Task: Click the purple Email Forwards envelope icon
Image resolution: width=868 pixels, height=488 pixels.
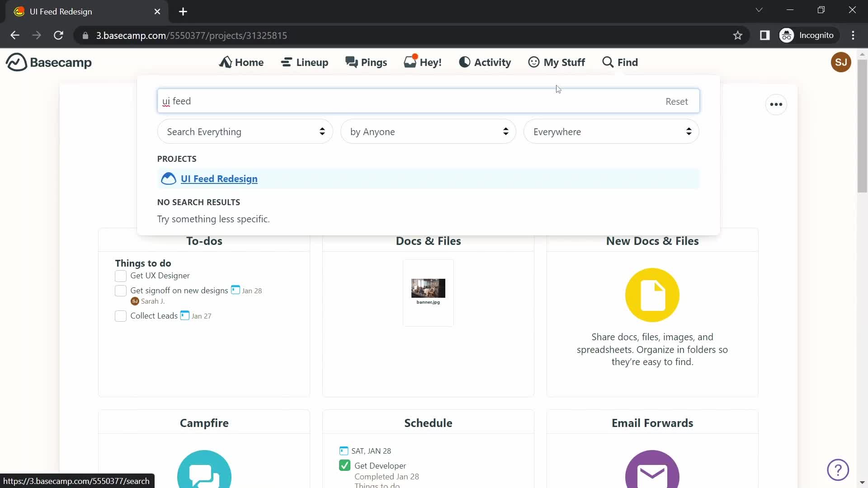Action: 652,469
